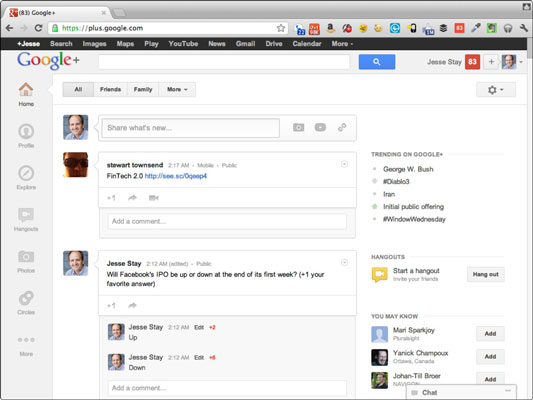Share stewart townsend's FinTech post

[132, 198]
